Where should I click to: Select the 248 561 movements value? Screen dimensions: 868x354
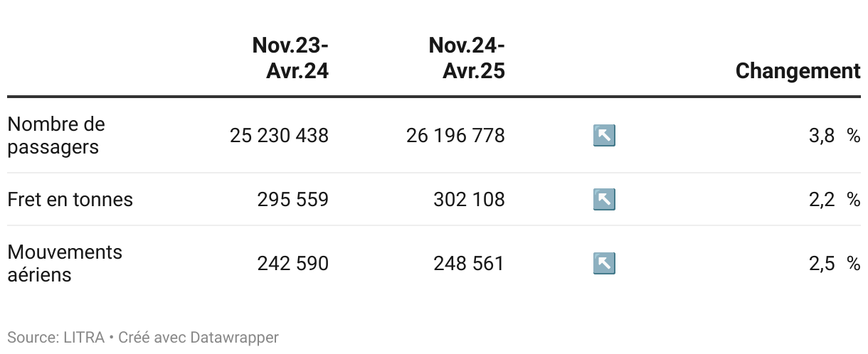coord(469,264)
